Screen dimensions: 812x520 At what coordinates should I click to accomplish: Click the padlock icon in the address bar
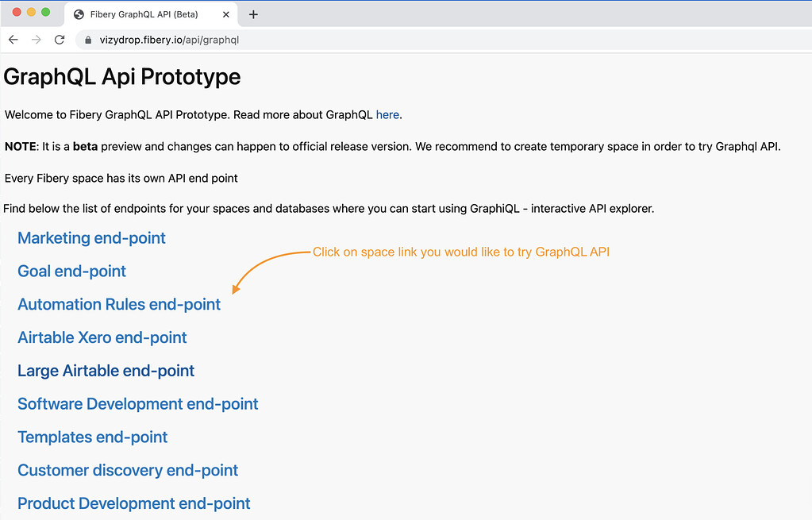(87, 39)
